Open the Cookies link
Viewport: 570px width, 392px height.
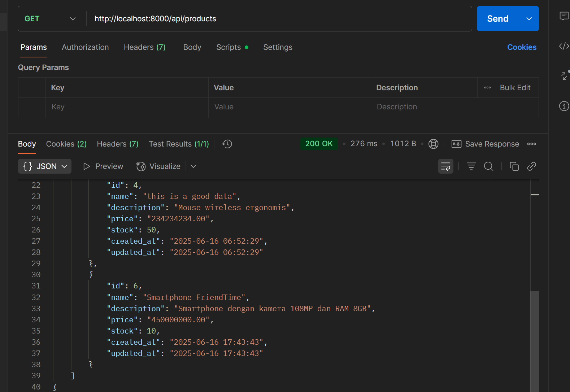522,47
